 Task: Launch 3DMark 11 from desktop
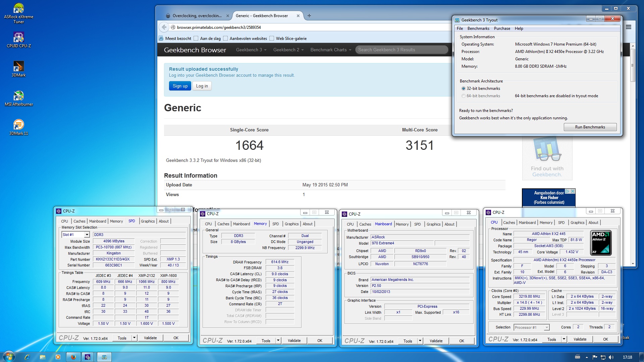18,127
